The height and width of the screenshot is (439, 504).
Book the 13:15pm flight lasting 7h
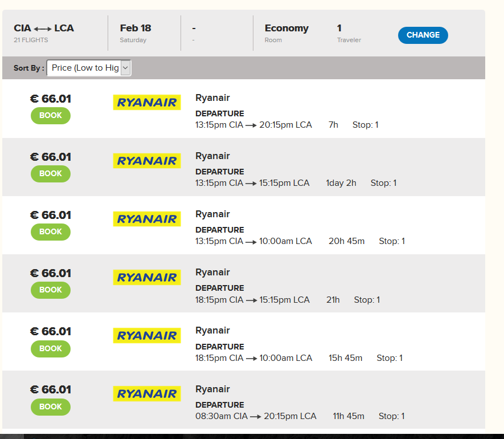point(51,116)
